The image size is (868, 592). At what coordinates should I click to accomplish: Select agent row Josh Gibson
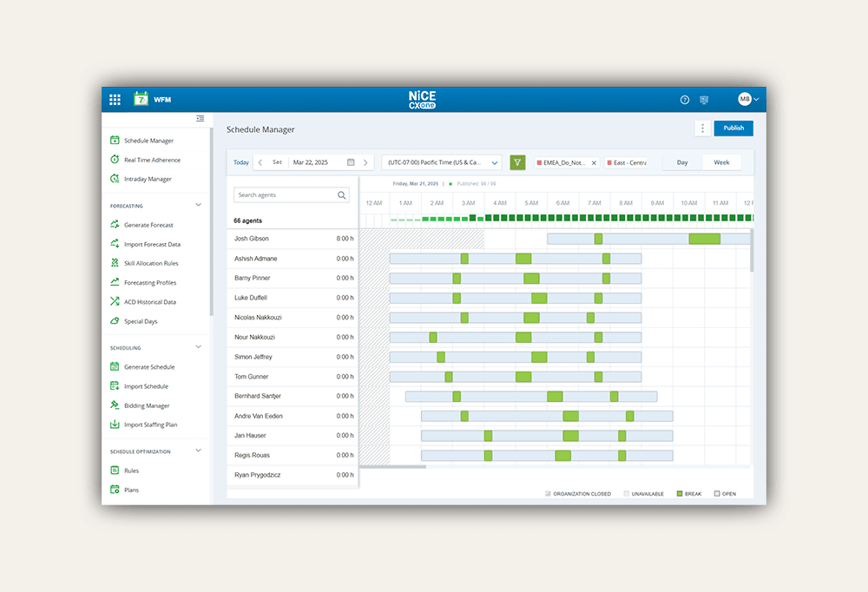tap(293, 239)
